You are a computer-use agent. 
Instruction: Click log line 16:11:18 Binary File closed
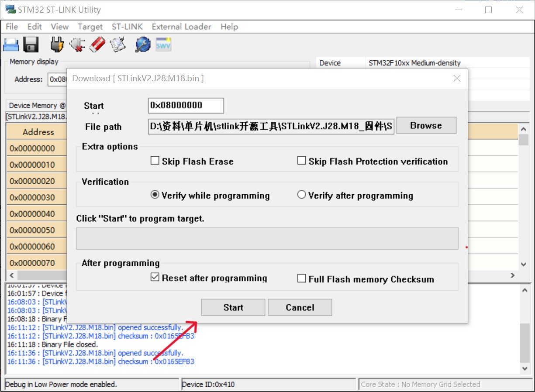pos(53,344)
